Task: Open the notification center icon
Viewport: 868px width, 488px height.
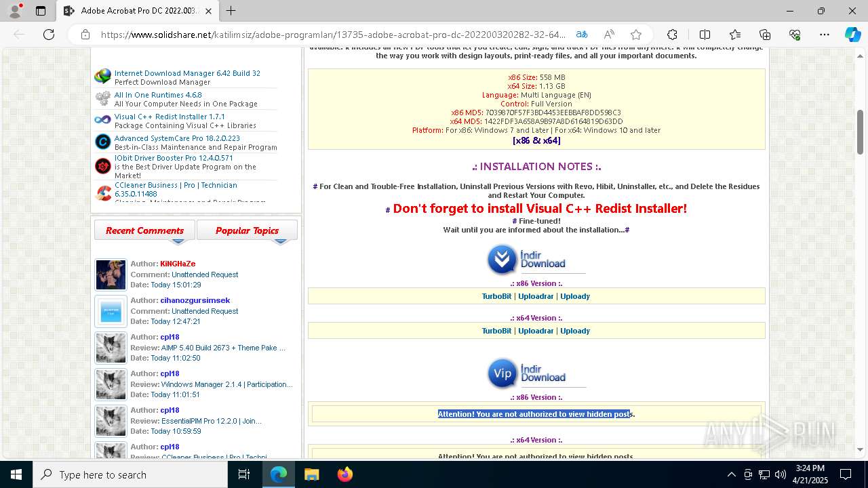Action: tap(846, 474)
